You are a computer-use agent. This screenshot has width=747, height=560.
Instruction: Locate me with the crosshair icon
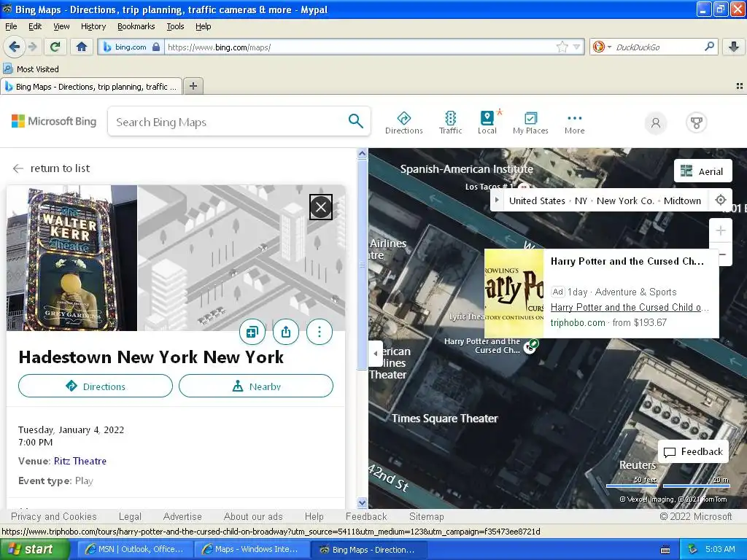720,201
